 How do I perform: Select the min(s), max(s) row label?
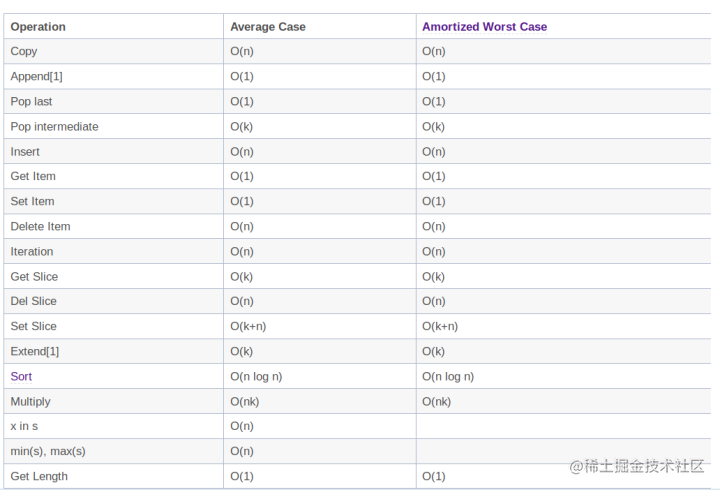(x=48, y=451)
